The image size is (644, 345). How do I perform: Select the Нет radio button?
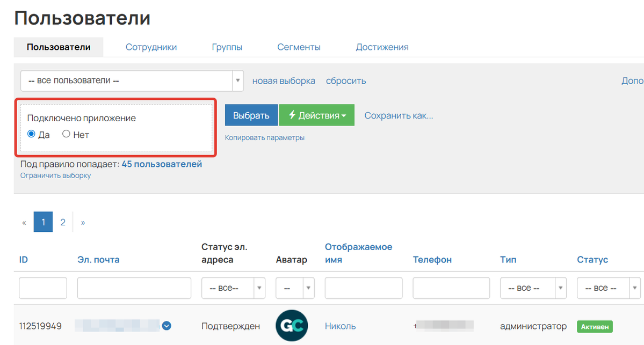(66, 134)
